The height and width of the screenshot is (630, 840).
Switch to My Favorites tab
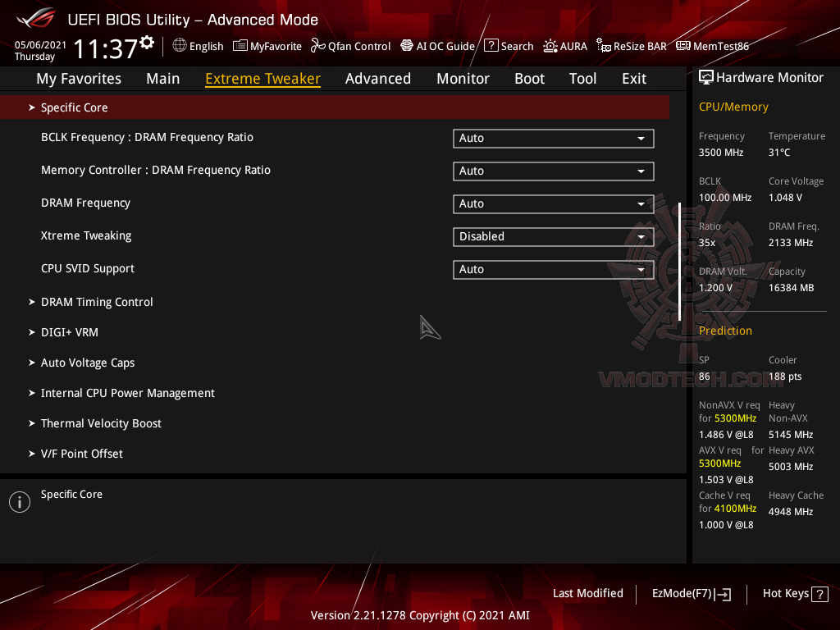click(79, 79)
